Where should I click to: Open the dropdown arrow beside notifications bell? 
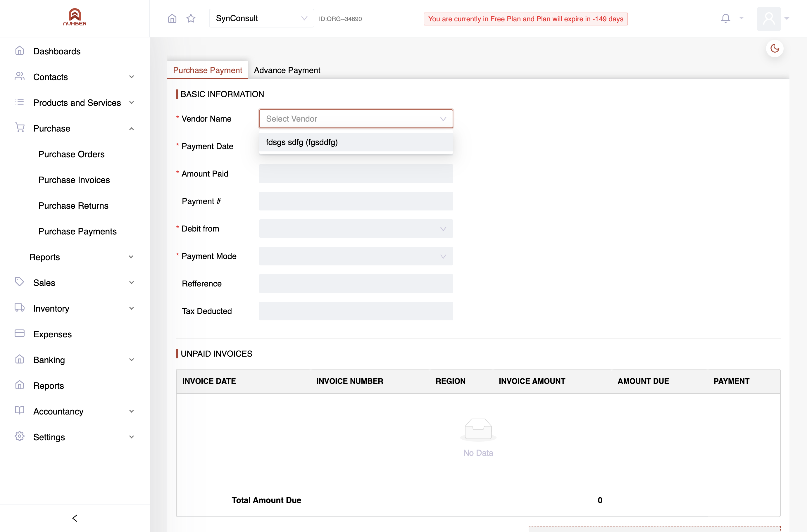coord(742,18)
